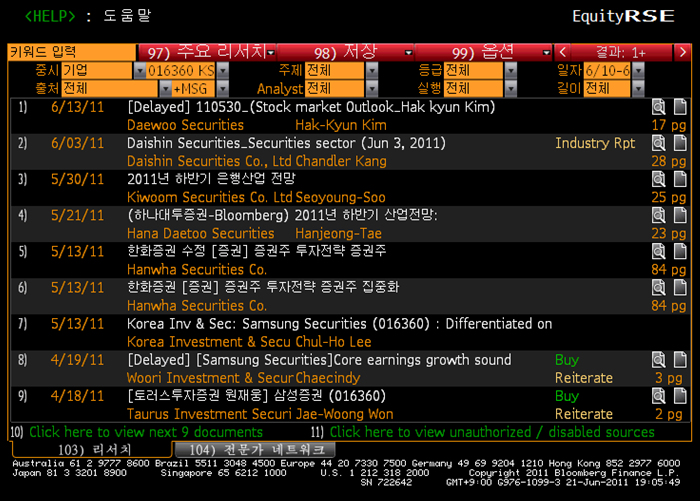
Task: Preview the 6/13/11 Daewoo Securities report
Action: pos(658,107)
